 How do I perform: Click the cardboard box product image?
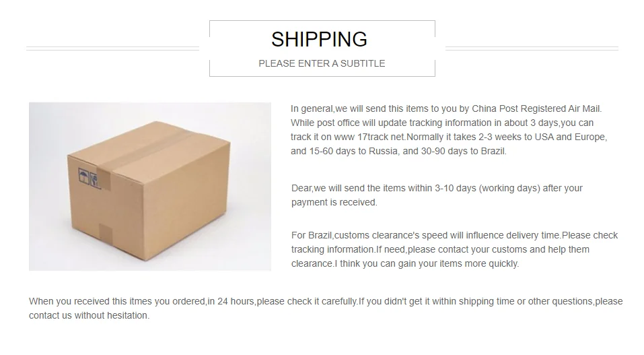[149, 186]
